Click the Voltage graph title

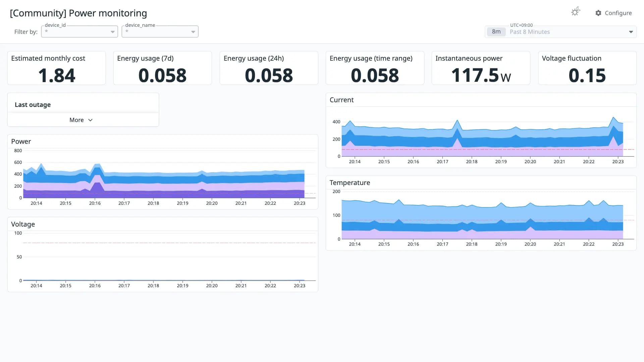pos(23,224)
